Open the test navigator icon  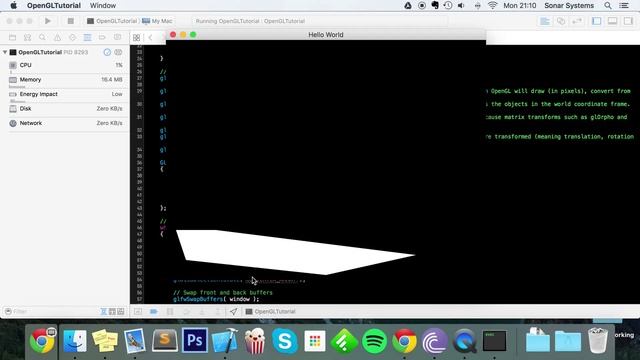(72, 38)
